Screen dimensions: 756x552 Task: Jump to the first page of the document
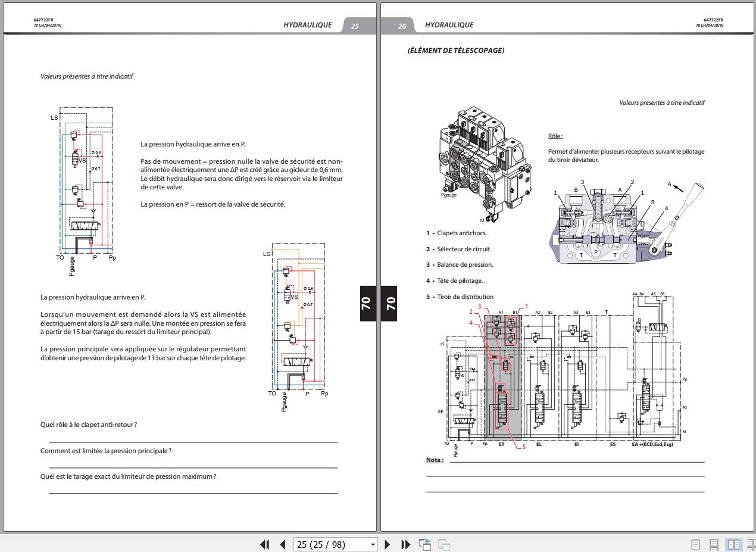coord(265,544)
